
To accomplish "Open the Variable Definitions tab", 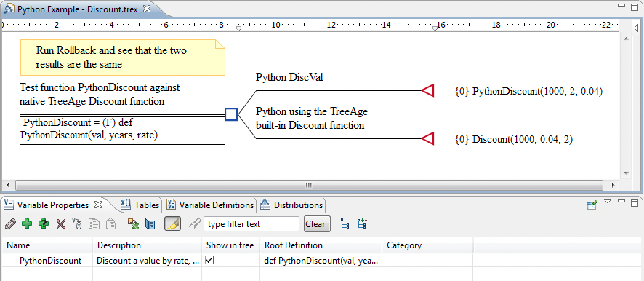I will [x=211, y=205].
